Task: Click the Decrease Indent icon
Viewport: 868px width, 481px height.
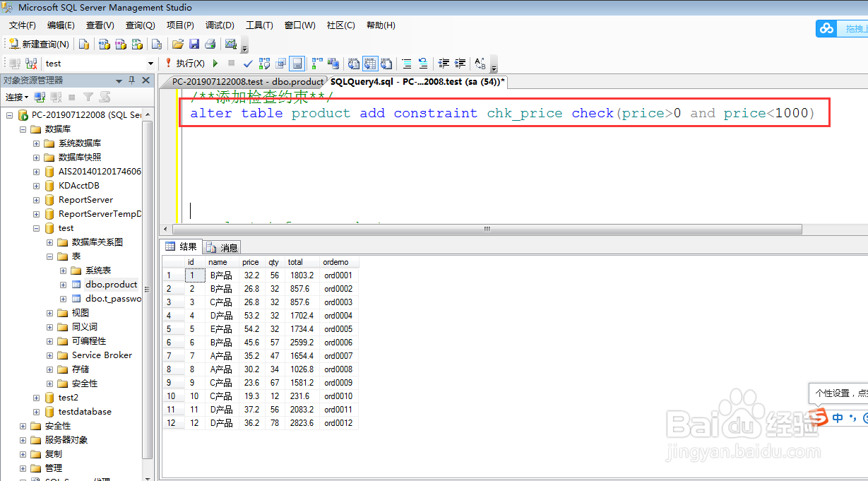Action: 444,64
